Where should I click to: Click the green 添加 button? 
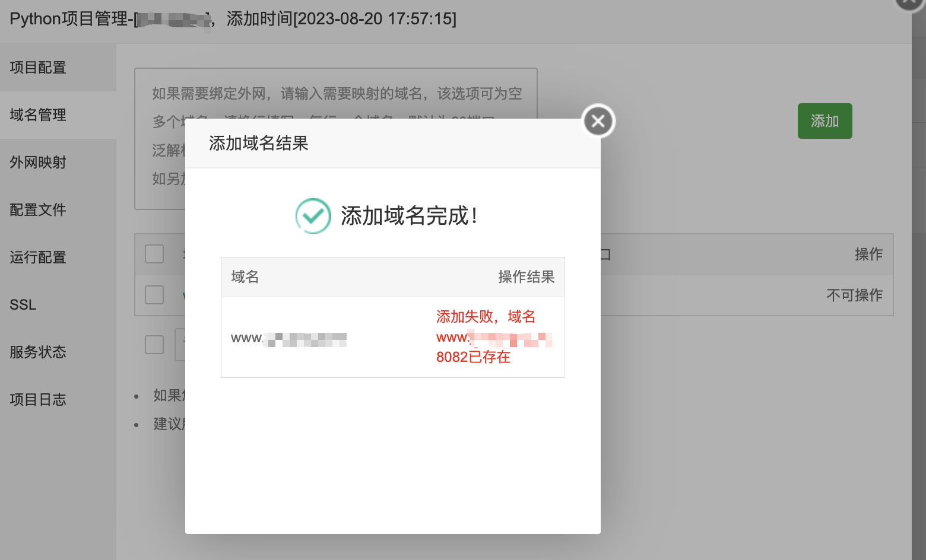click(x=825, y=121)
